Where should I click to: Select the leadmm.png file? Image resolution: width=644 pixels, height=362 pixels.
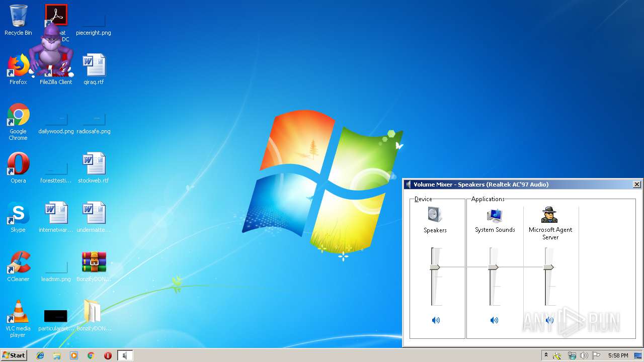56,270
